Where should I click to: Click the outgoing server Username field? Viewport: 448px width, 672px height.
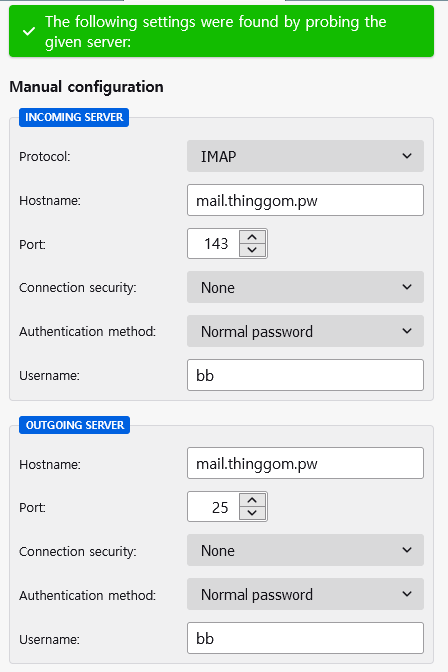click(305, 638)
